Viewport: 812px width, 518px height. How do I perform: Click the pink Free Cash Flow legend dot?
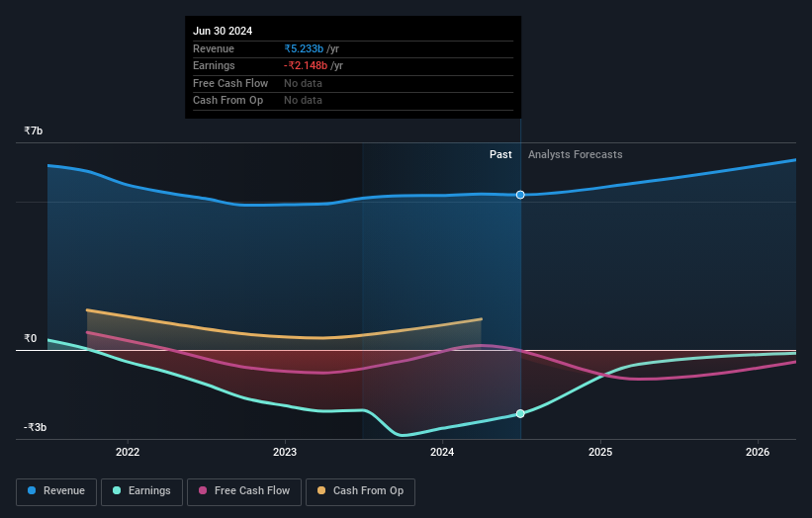[x=203, y=490]
